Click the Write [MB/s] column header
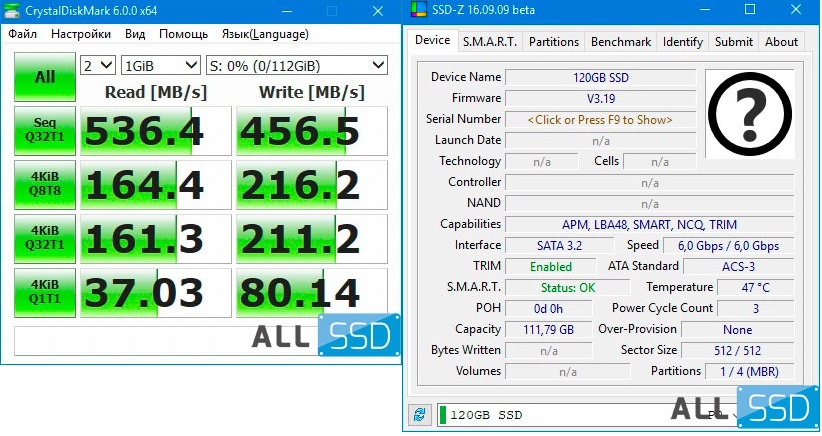 (x=312, y=92)
